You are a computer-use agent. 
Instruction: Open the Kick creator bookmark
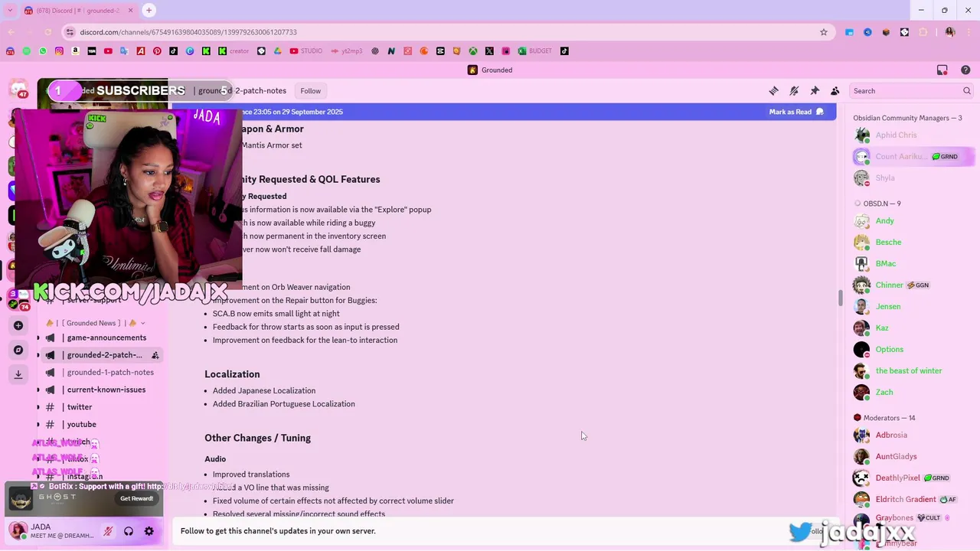point(234,51)
